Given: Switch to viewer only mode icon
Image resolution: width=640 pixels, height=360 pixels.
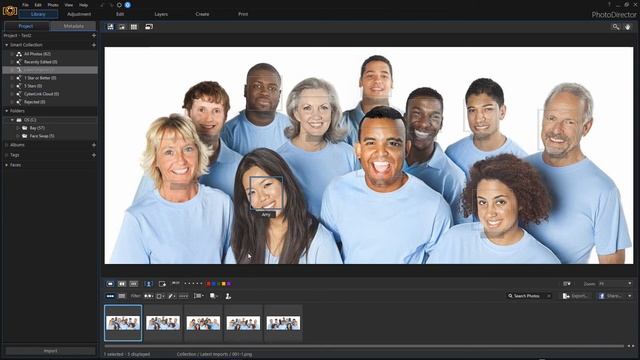Looking at the screenshot, I should coord(122,27).
